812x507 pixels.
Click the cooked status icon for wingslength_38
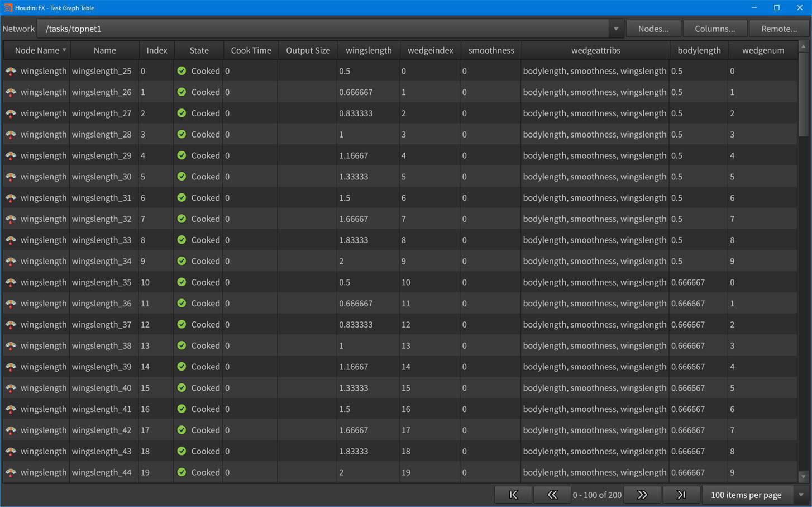pyautogui.click(x=181, y=345)
